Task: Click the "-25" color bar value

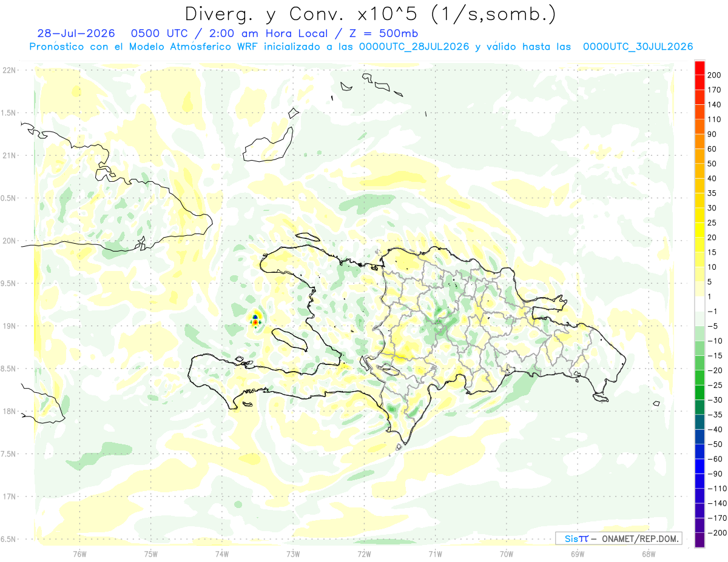Action: coord(715,385)
